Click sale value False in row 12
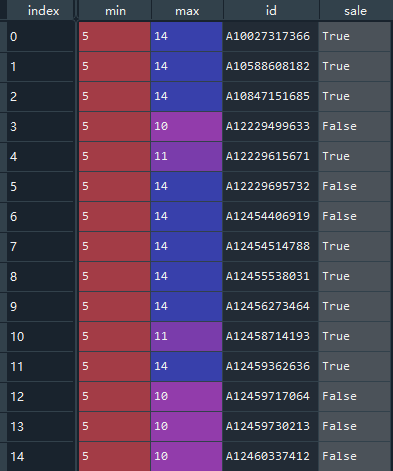 tap(354, 396)
